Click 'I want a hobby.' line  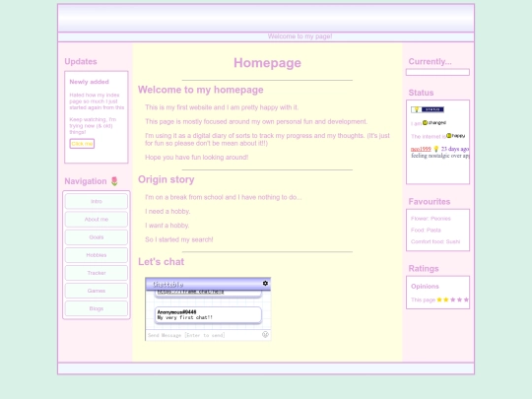pyautogui.click(x=166, y=226)
